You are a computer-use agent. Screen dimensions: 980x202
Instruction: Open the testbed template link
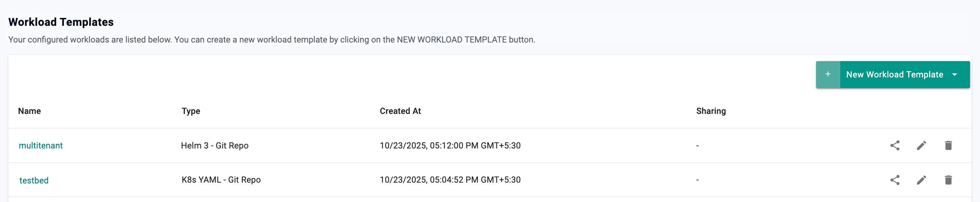click(34, 180)
